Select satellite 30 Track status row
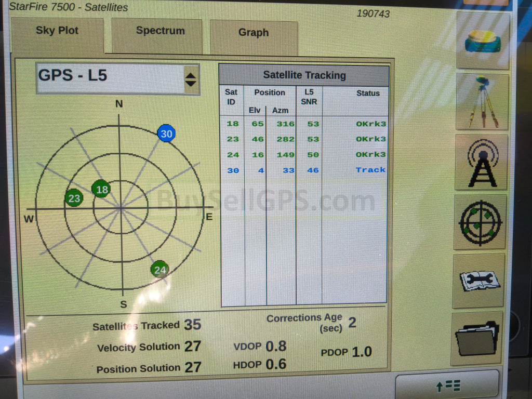 304,170
